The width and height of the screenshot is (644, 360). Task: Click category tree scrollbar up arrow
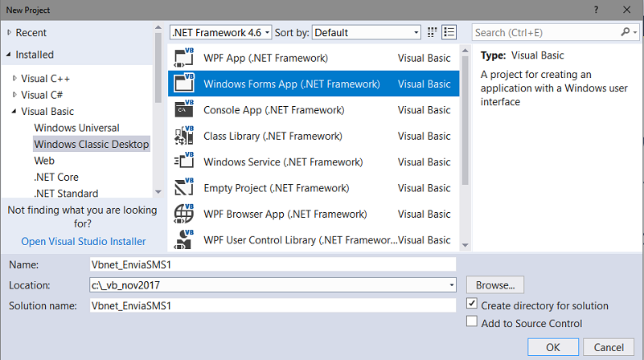pyautogui.click(x=158, y=27)
